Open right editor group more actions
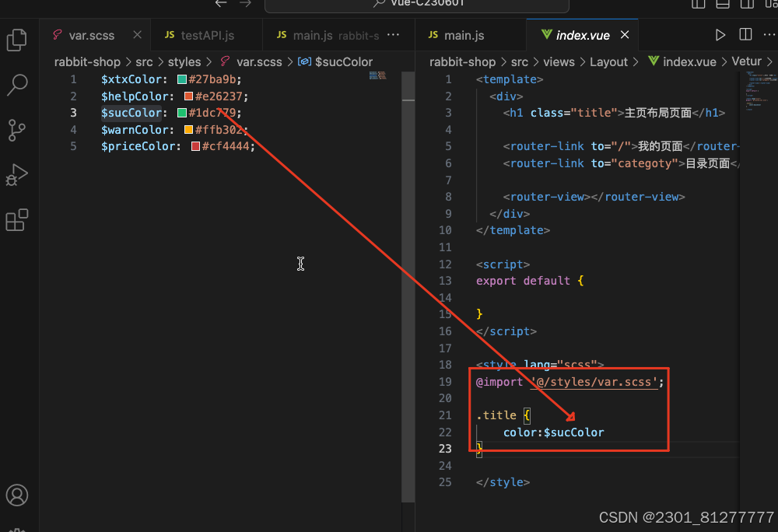The image size is (778, 532). pos(769,35)
